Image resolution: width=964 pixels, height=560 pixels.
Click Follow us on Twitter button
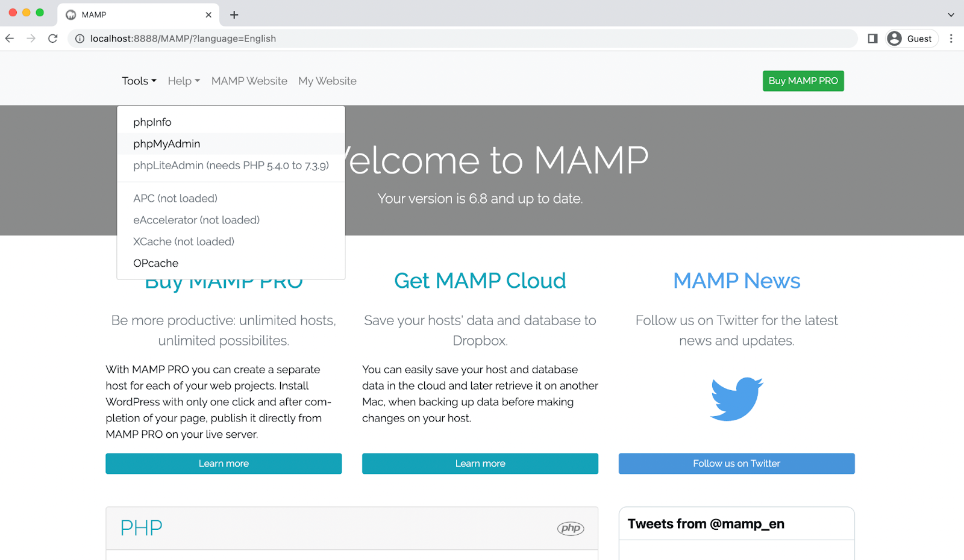tap(737, 464)
